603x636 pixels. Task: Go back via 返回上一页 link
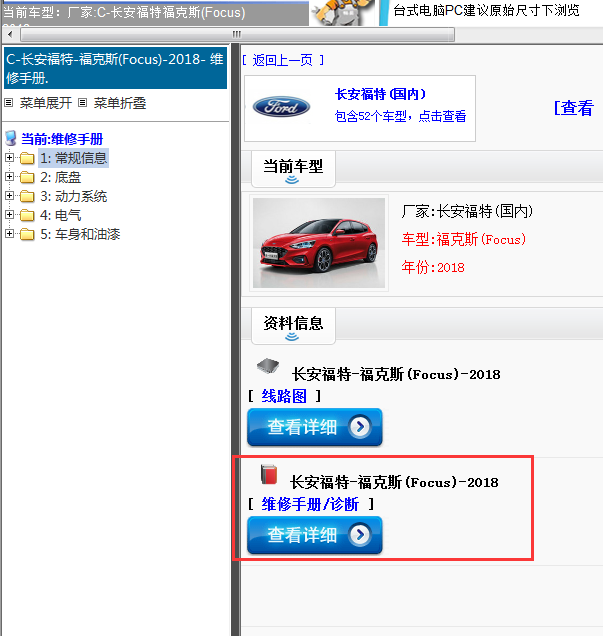click(x=283, y=60)
